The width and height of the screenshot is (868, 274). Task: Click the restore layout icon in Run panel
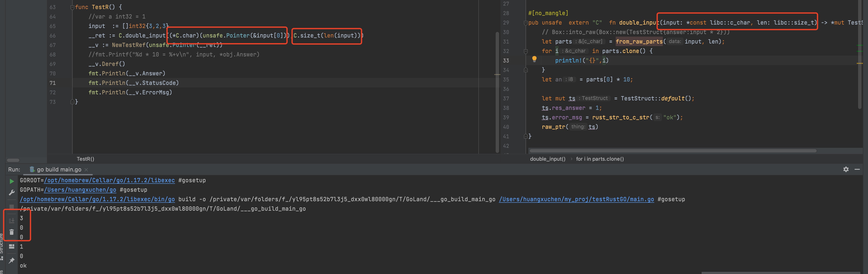tap(11, 247)
